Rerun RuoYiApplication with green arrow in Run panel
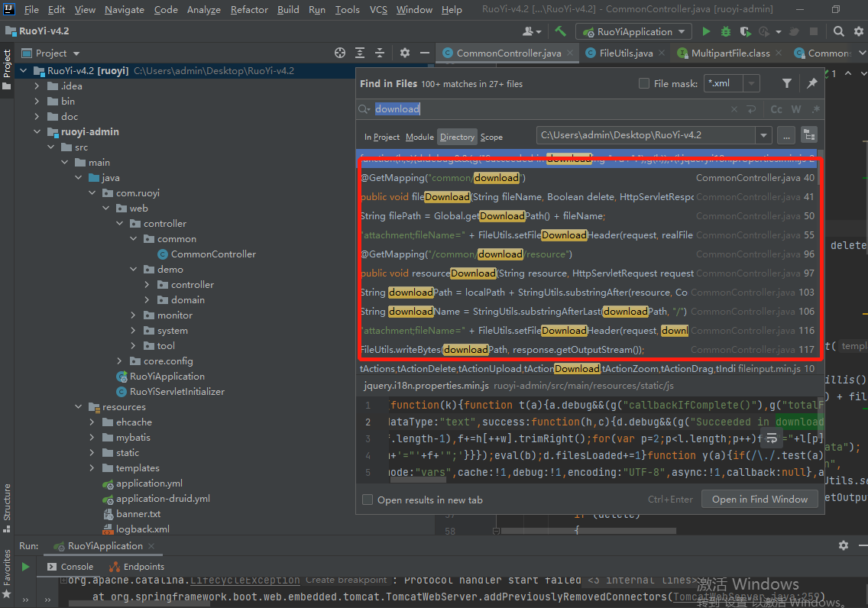This screenshot has width=868, height=608. (x=25, y=567)
